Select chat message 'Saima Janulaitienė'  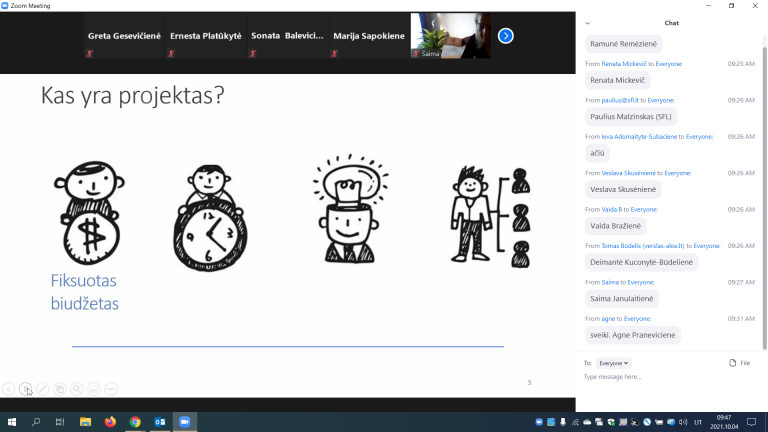[x=622, y=298]
